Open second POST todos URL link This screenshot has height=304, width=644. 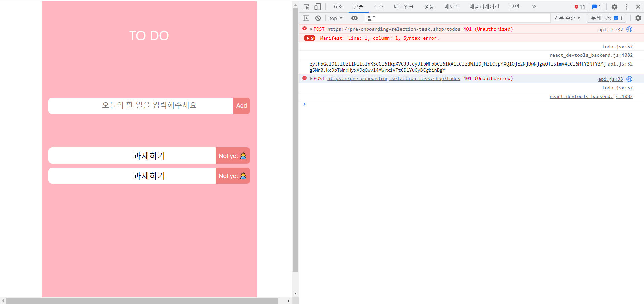pyautogui.click(x=394, y=79)
